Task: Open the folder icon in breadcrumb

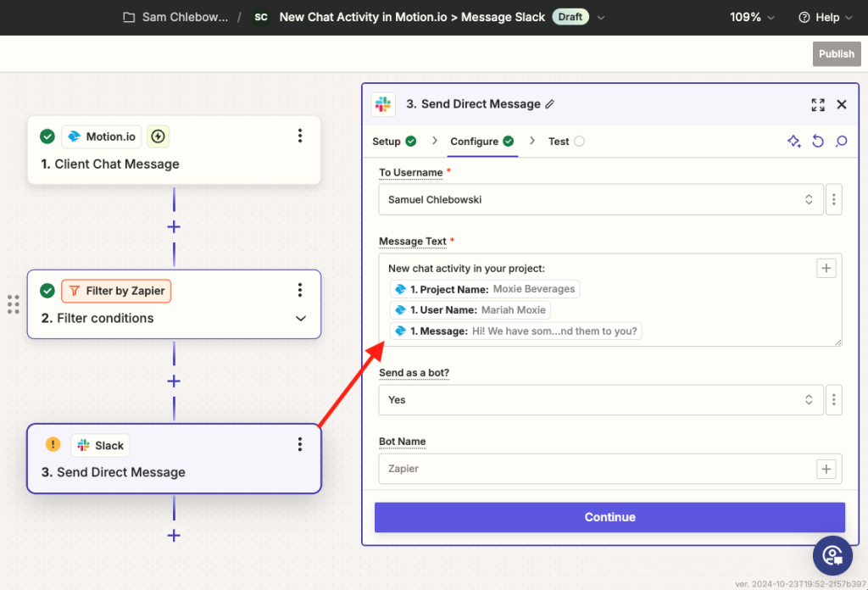Action: (129, 17)
